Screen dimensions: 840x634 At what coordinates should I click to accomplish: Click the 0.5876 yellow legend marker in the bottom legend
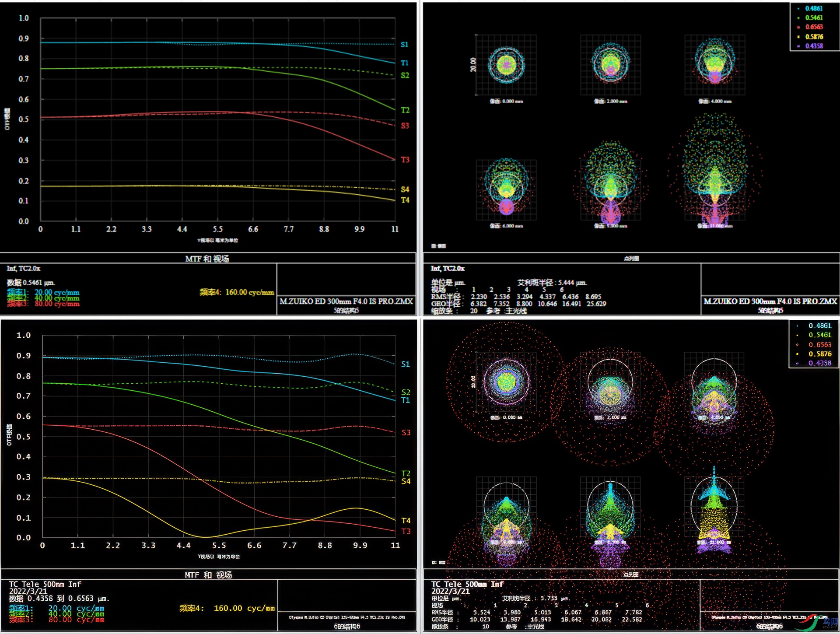point(798,354)
